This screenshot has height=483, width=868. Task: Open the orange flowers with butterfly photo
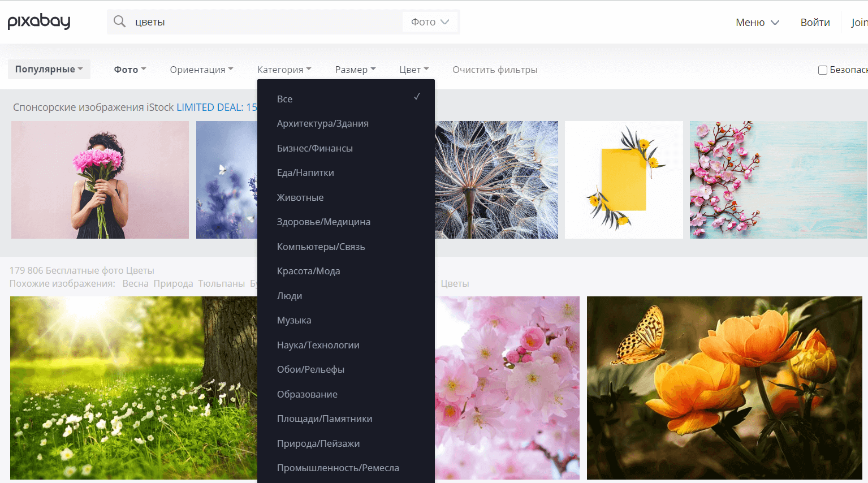pyautogui.click(x=724, y=387)
